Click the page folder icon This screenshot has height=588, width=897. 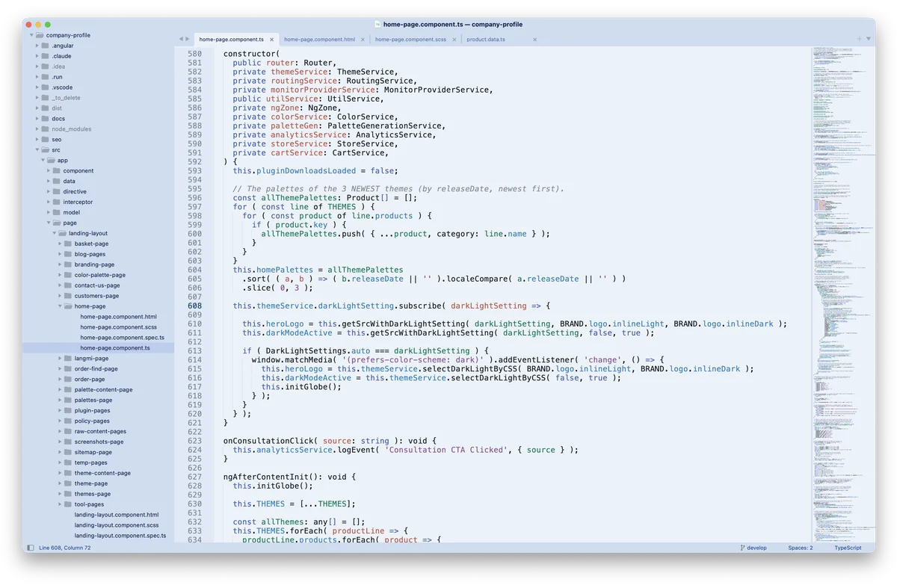tap(57, 223)
